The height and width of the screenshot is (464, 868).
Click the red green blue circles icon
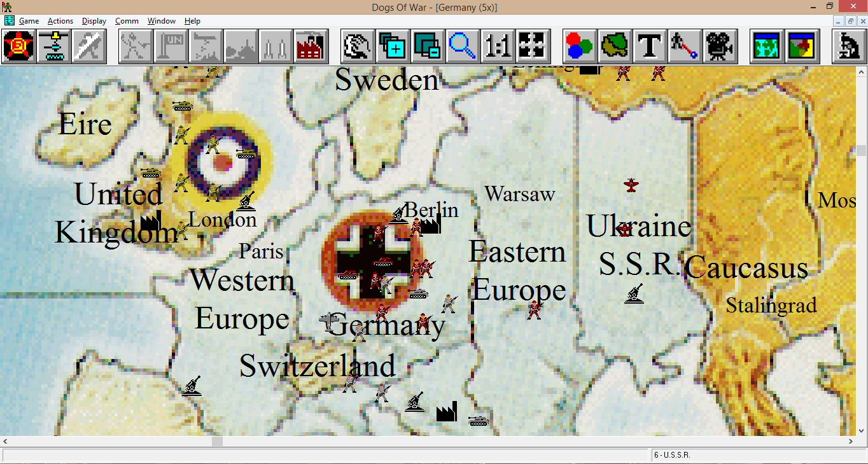[x=580, y=46]
